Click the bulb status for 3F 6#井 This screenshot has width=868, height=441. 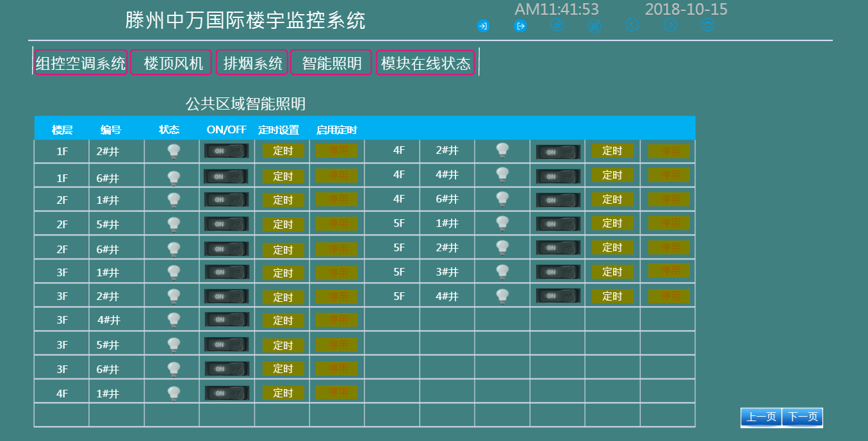pos(174,369)
